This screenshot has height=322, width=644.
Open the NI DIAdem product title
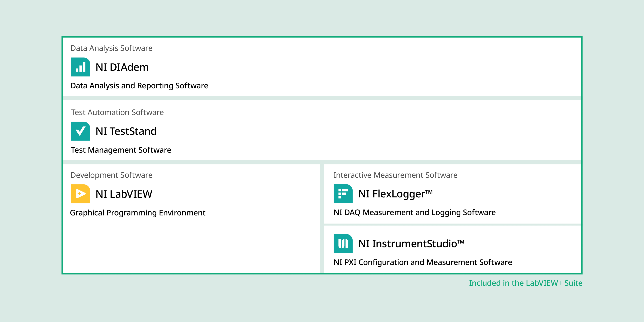pyautogui.click(x=122, y=67)
